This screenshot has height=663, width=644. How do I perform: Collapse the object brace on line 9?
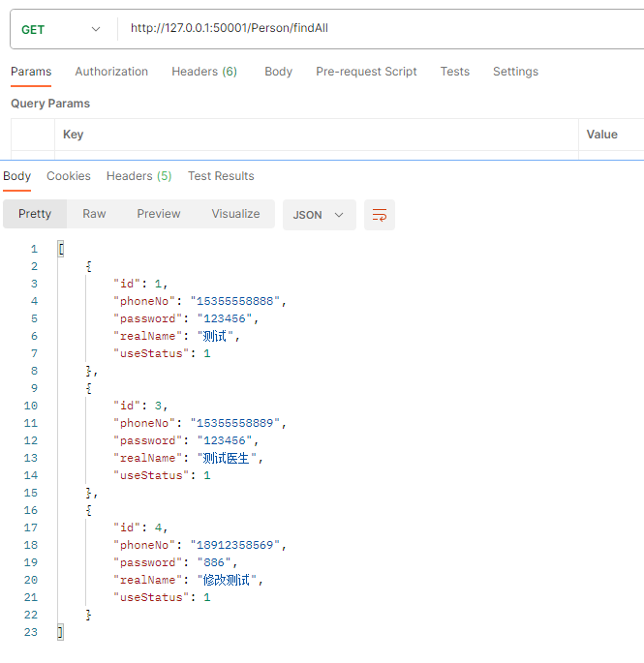pyautogui.click(x=89, y=388)
